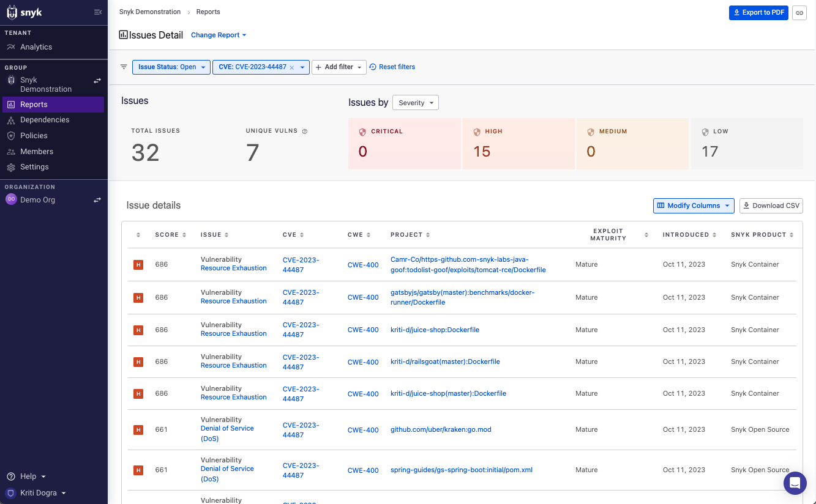Remove the CVE-2023-44487 filter with its x icon
This screenshot has height=504, width=816.
click(x=292, y=67)
